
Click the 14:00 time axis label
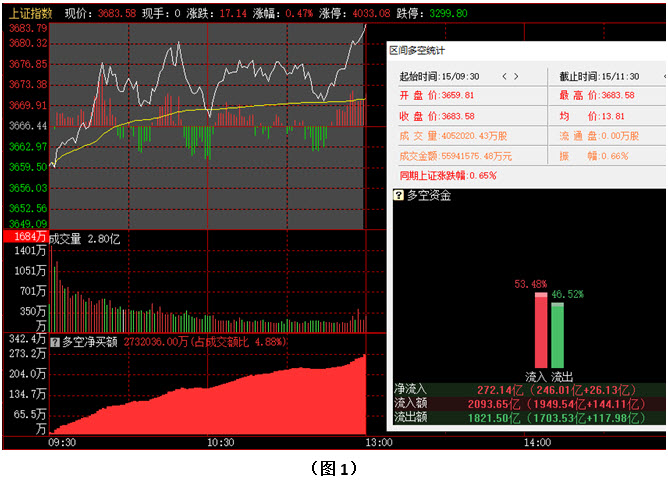pyautogui.click(x=538, y=443)
